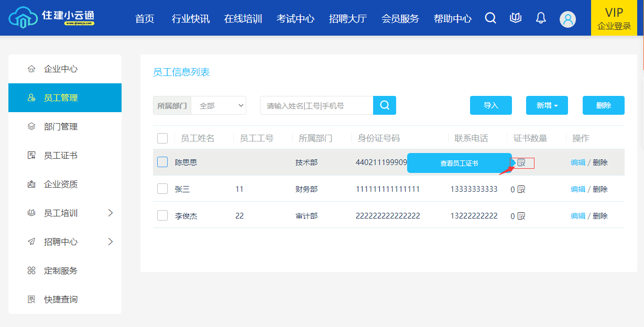
Task: Open the 新增 dropdown button
Action: (547, 105)
